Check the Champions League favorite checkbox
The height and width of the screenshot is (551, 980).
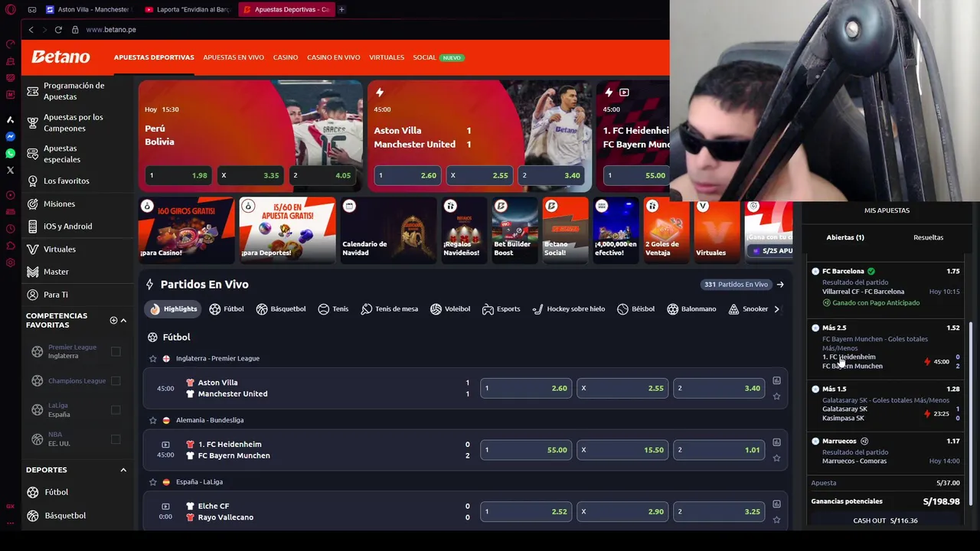[116, 380]
